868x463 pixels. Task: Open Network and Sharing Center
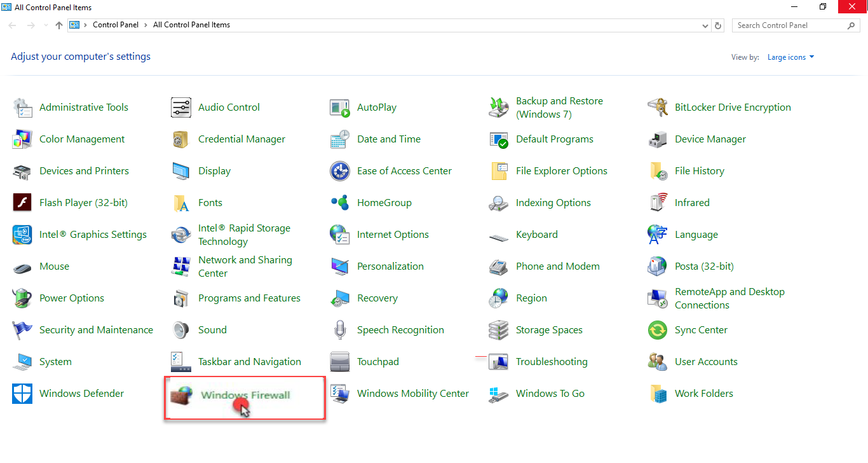(x=247, y=266)
